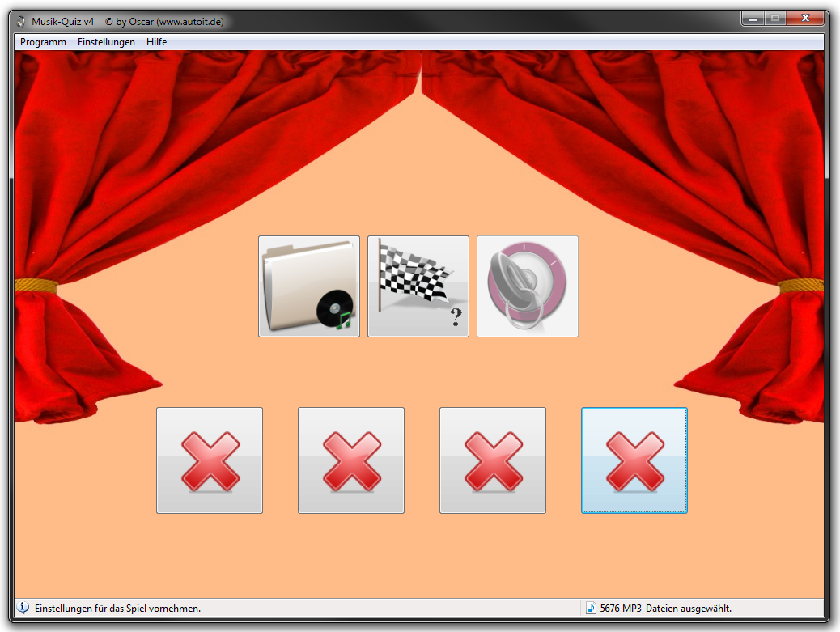Click the Musik-Quiz app icon in title bar

click(x=21, y=21)
